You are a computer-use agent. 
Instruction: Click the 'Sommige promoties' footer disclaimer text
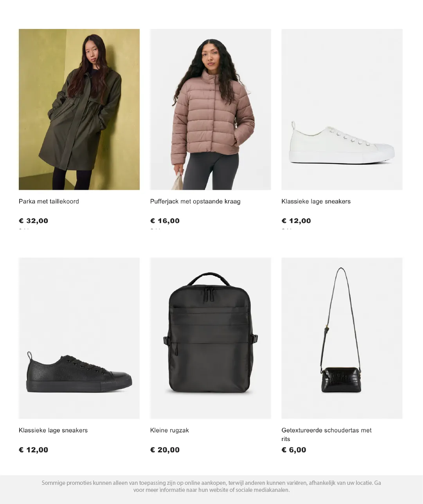[211, 486]
